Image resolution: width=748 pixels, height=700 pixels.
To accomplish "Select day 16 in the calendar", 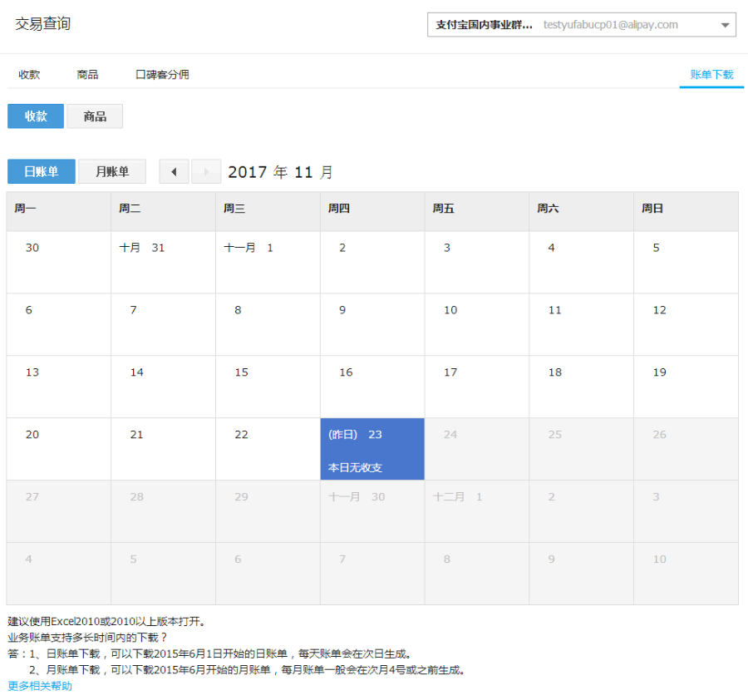I will coord(372,387).
